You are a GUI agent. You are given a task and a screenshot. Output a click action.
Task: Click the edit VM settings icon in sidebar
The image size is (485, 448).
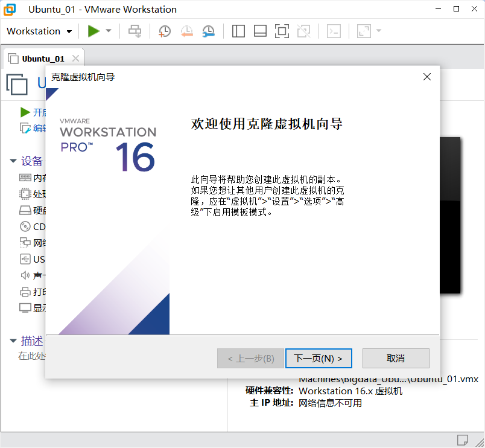[25, 128]
